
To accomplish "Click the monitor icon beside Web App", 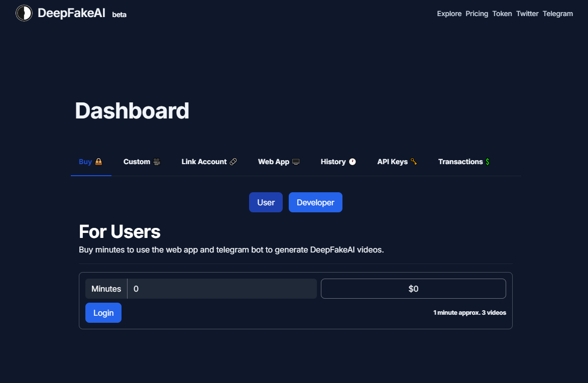I will 296,162.
